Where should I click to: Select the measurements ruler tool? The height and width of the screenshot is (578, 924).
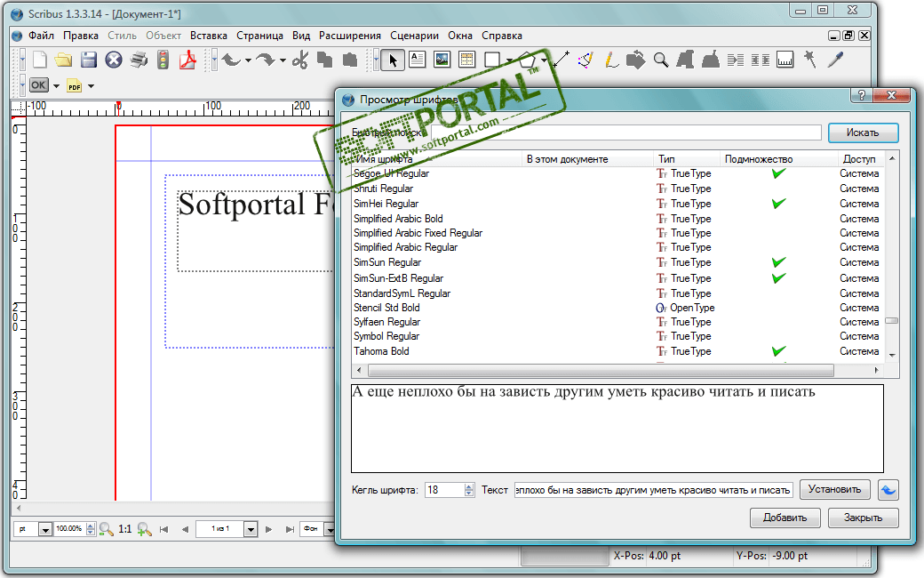(785, 60)
